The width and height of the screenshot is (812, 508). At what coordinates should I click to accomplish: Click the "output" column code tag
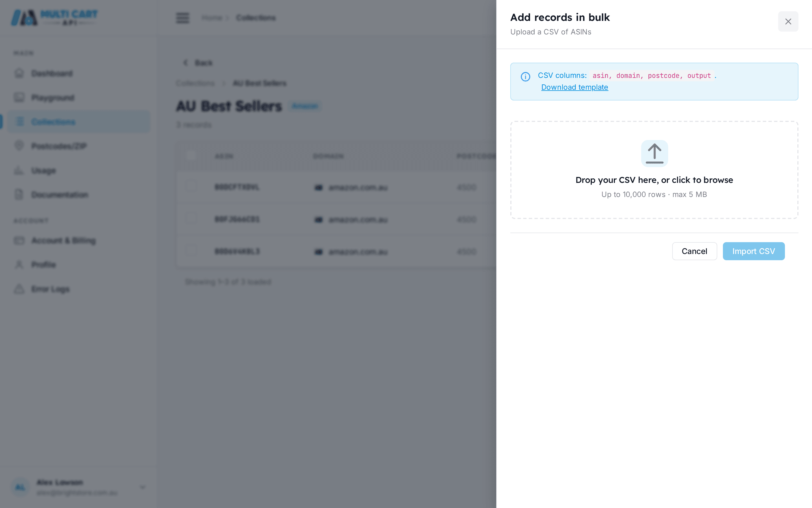(x=699, y=76)
